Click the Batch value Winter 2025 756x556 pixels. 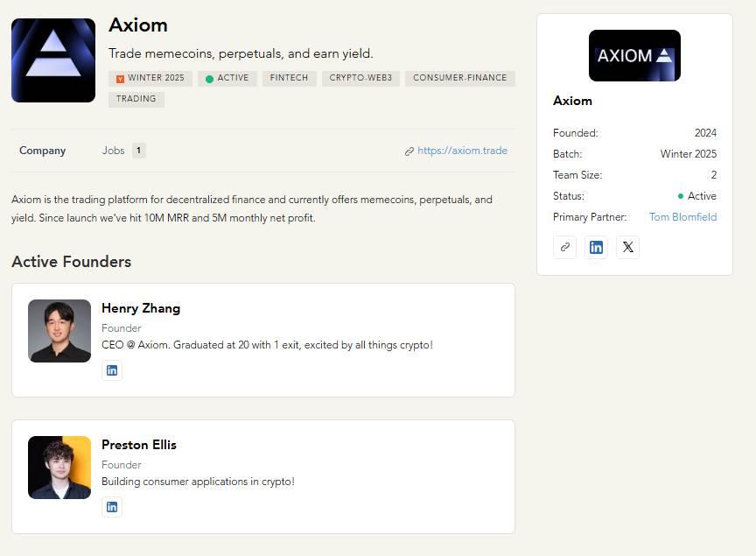click(689, 154)
